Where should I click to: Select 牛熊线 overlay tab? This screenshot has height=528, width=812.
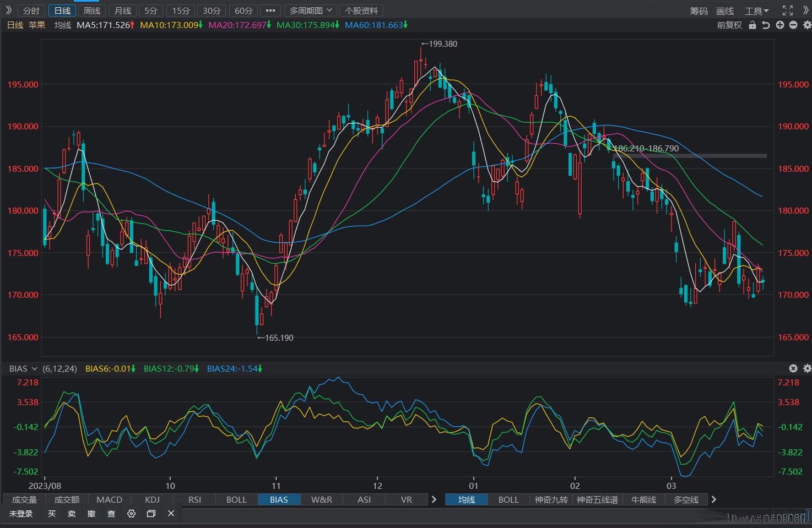click(643, 499)
